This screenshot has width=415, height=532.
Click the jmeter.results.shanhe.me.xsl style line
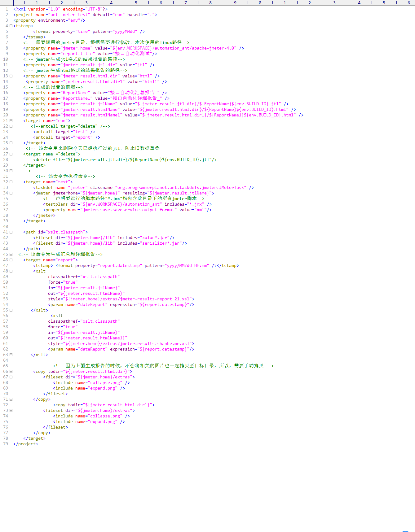click(121, 344)
